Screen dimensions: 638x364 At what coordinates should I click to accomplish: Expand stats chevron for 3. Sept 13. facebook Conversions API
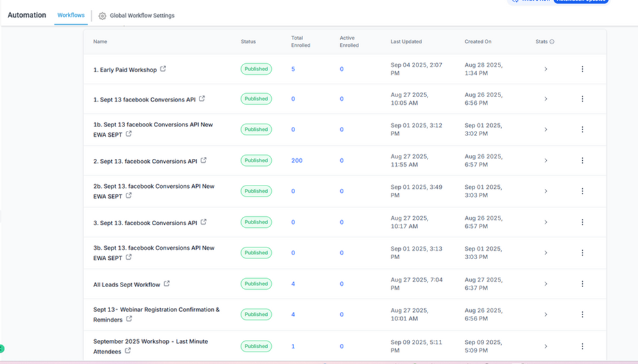tap(545, 222)
